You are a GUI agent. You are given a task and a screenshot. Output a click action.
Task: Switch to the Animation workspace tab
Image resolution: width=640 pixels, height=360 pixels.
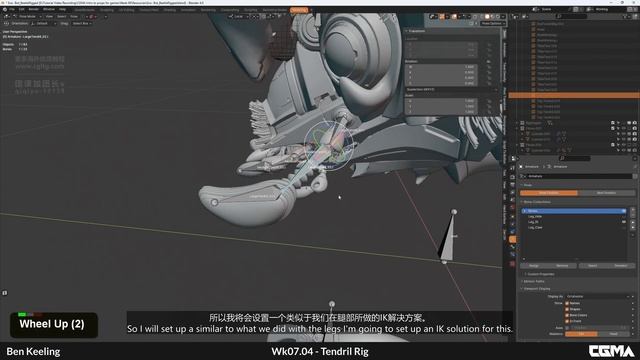pyautogui.click(x=188, y=10)
